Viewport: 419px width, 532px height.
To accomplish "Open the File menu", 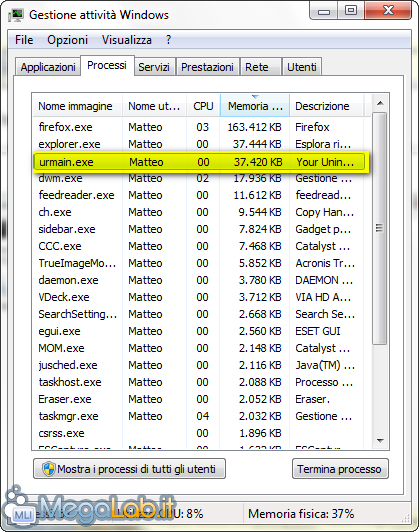I will (24, 40).
